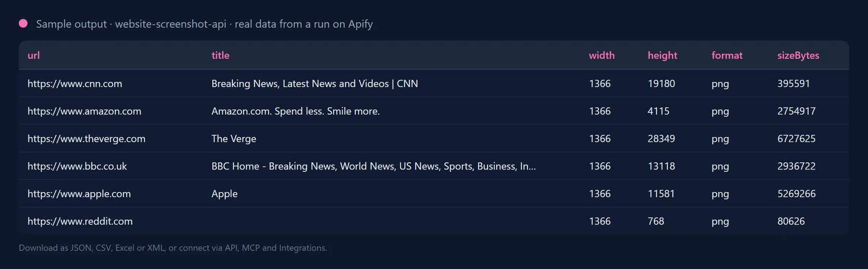This screenshot has height=269, width=868.
Task: Click the title 'The Verge'
Action: (x=234, y=139)
